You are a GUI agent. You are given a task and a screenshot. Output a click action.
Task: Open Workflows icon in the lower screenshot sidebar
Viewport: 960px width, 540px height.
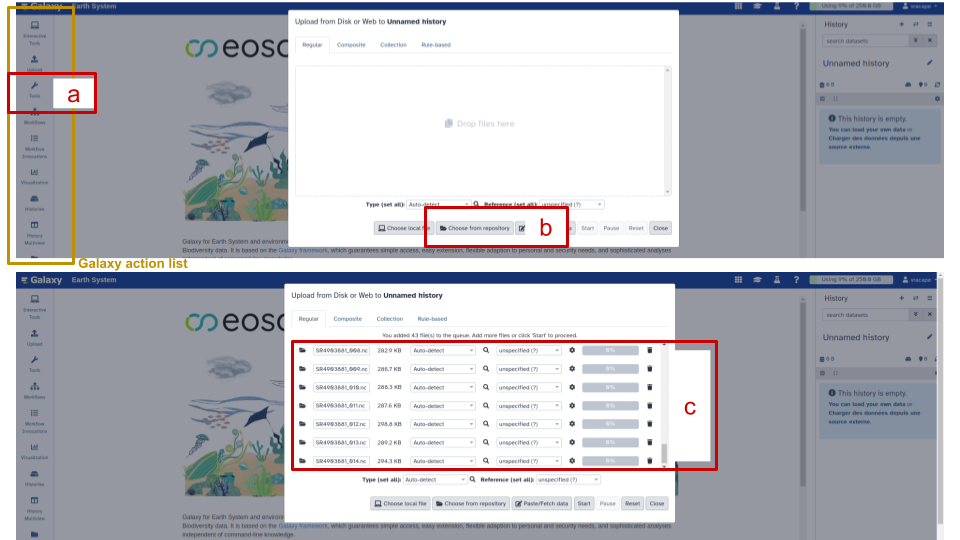point(35,392)
